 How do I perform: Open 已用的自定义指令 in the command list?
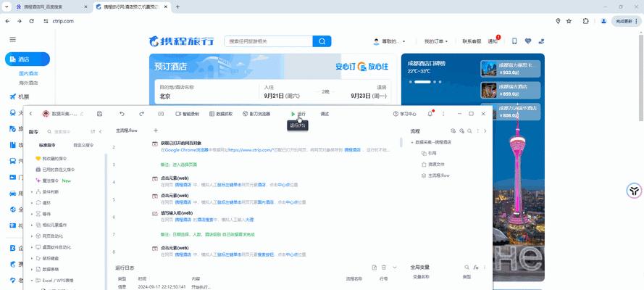point(55,169)
